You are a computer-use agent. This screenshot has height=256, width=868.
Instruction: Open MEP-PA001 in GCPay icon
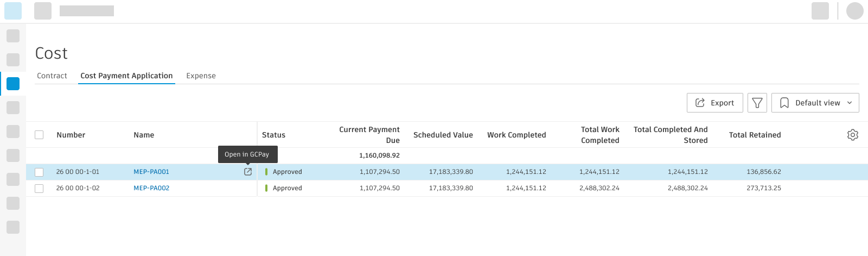pos(248,172)
